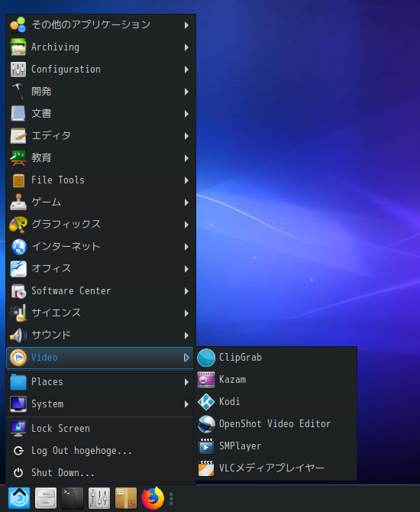
Task: Open the Software Center menu category
Action: (100, 291)
